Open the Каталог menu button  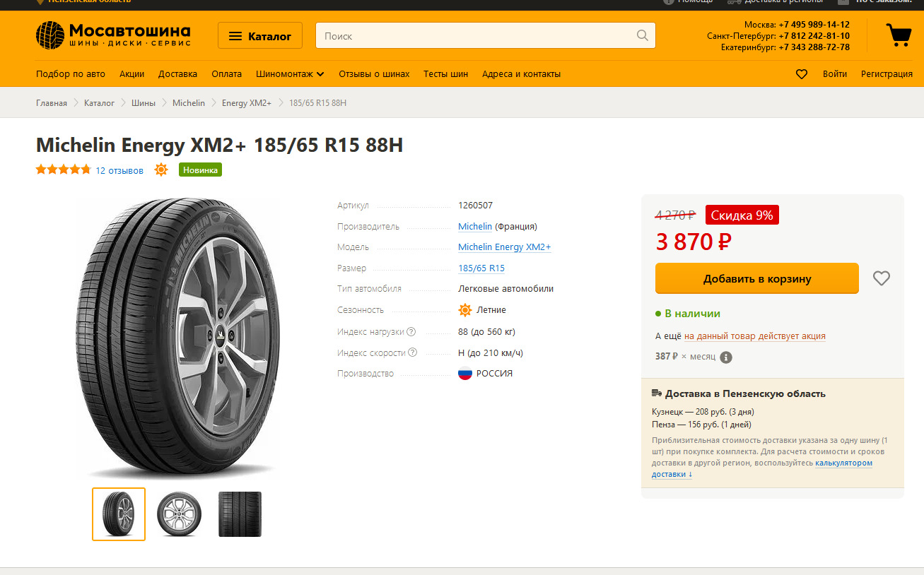[260, 36]
